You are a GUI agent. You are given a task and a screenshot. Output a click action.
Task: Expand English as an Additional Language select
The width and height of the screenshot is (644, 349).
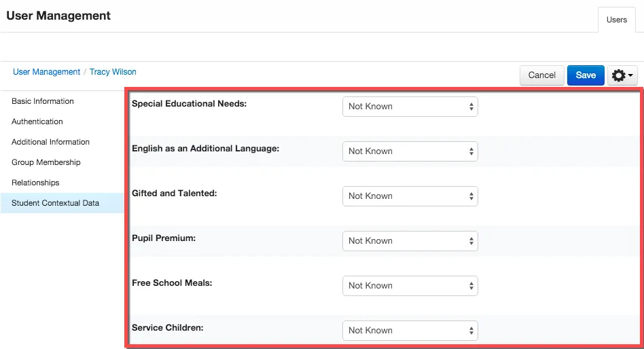[410, 151]
